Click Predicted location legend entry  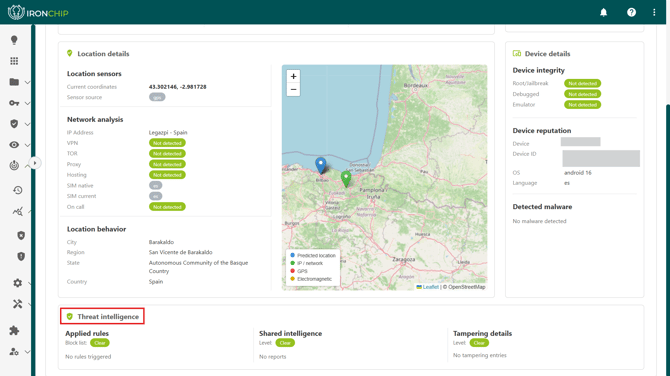tap(313, 256)
